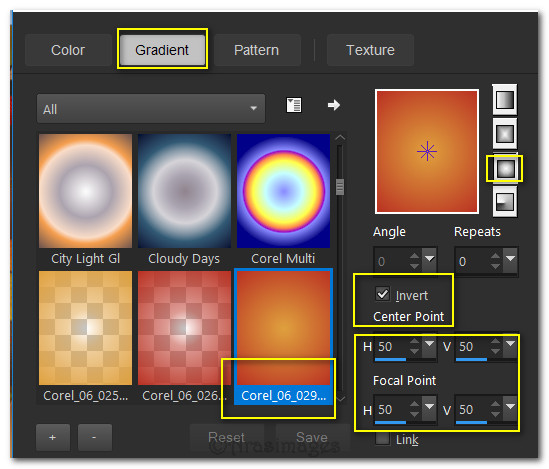Select the Linear gradient style icon

coord(505,100)
